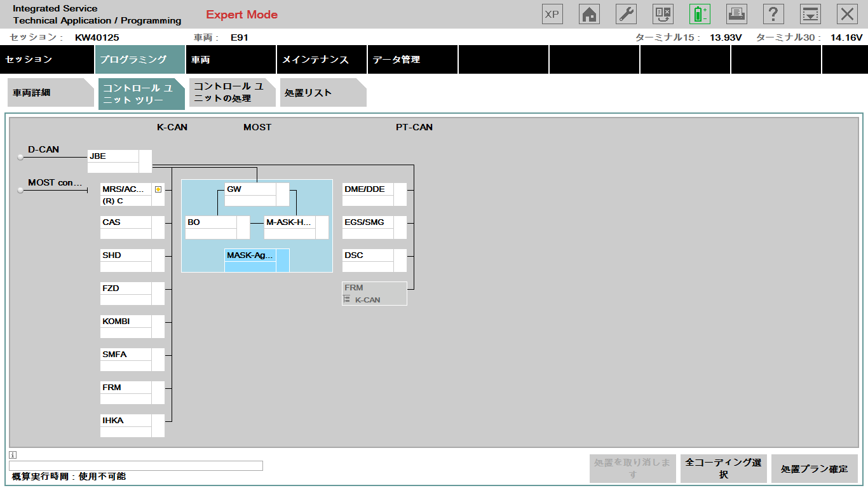Viewport: 868px width, 488px height.
Task: Click the document compare swap icon
Action: [663, 14]
